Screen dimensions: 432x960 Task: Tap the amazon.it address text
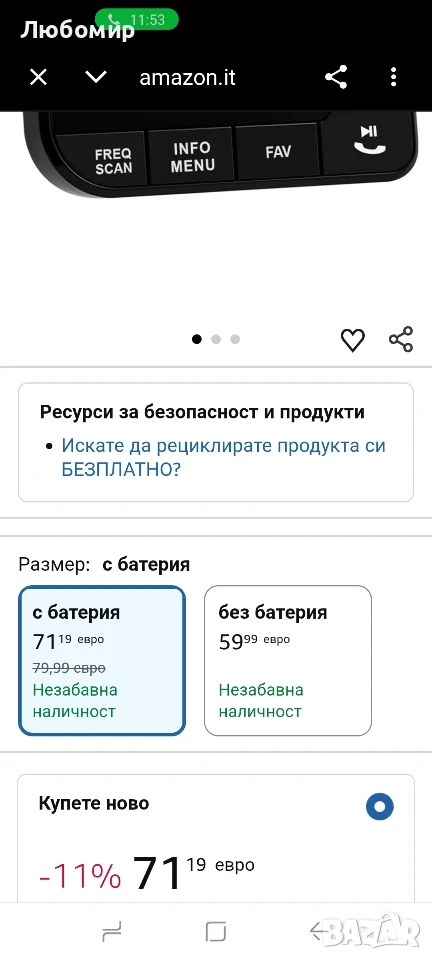tap(187, 78)
